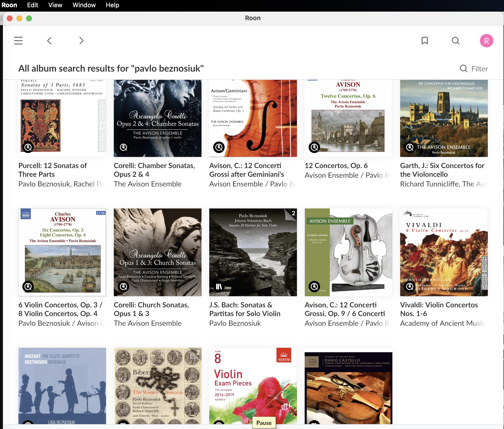The image size is (504, 429).
Task: Open the Edit menu
Action: 33,5
